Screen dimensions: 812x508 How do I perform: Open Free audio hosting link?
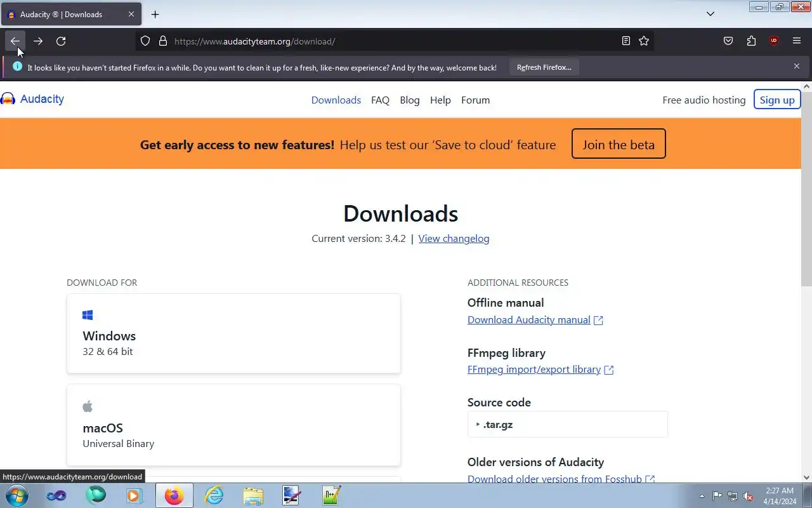(704, 100)
